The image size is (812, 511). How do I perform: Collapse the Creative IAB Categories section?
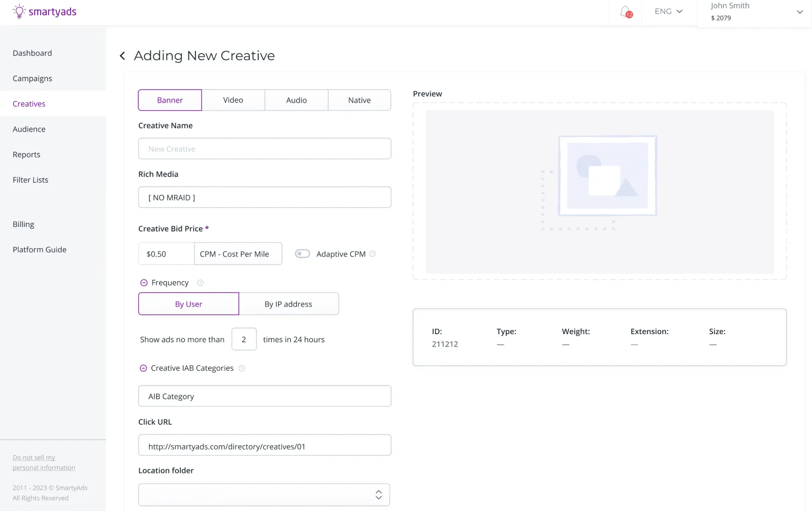(x=143, y=368)
